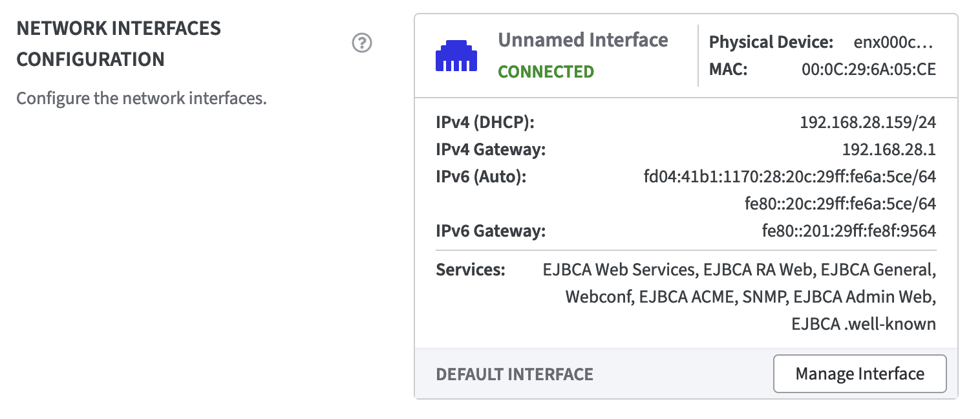Screen dimensions: 980x419
Task: Click the truncated physical device name enx000c…
Action: (x=894, y=43)
